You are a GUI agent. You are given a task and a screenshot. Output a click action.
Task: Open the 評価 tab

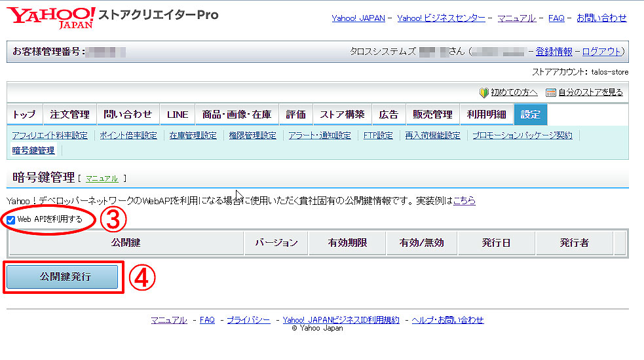295,115
